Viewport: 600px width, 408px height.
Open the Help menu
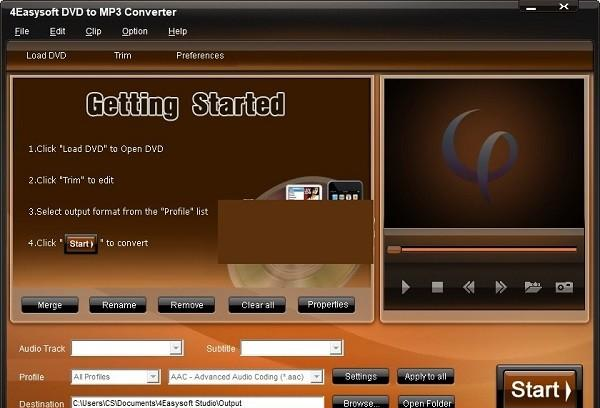(178, 31)
